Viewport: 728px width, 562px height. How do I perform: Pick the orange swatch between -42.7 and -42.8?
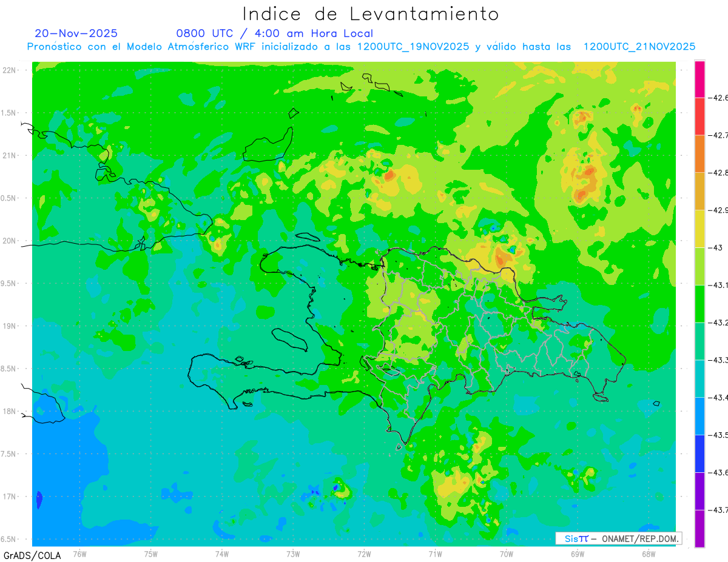click(699, 154)
